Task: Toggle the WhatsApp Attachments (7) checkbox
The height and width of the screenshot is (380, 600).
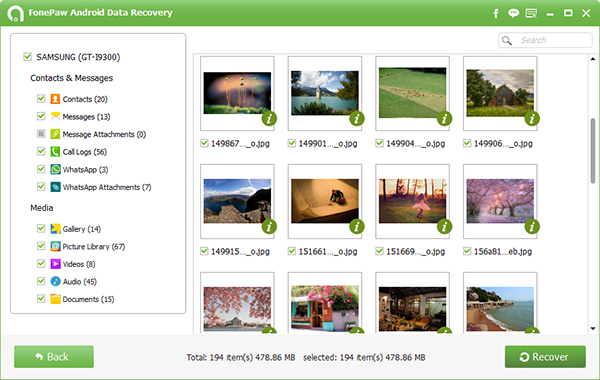Action: 41,187
